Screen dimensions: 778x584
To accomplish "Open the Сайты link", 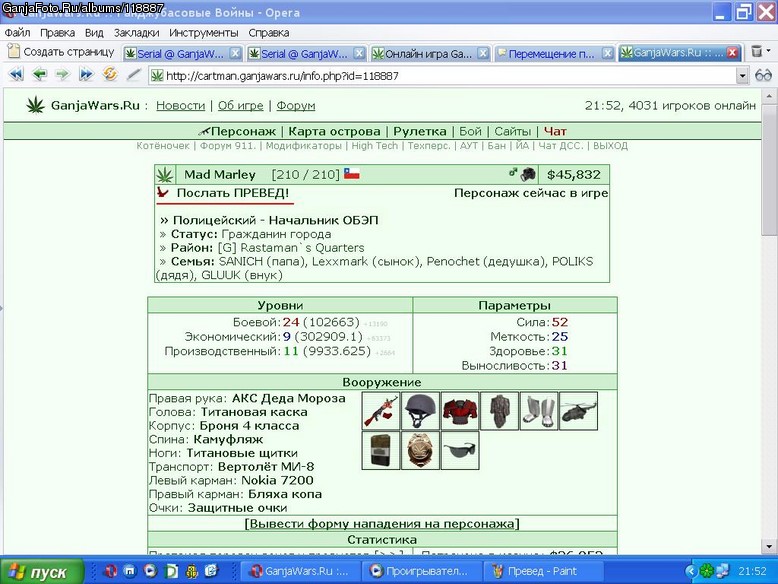I will coord(513,131).
